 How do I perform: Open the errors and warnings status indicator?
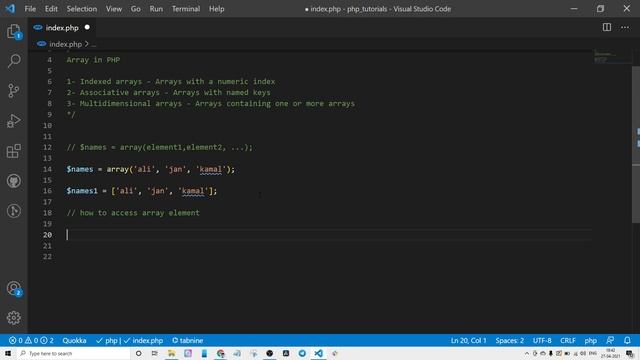31,340
